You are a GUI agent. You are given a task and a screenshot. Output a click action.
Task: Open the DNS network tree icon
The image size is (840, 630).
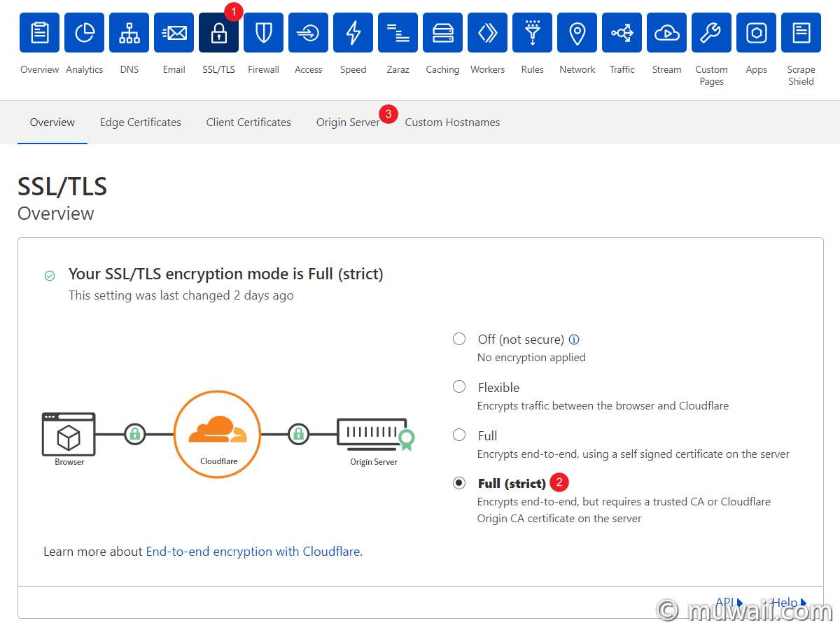point(129,33)
